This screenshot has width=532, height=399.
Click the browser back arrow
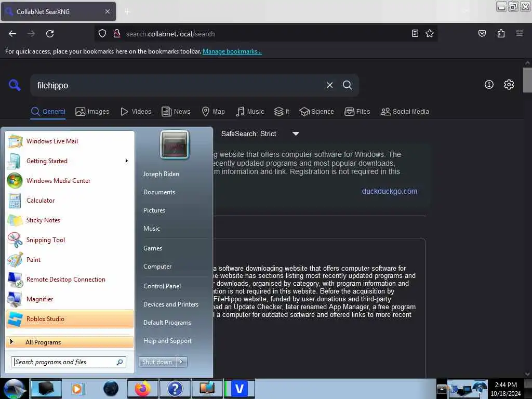click(12, 34)
